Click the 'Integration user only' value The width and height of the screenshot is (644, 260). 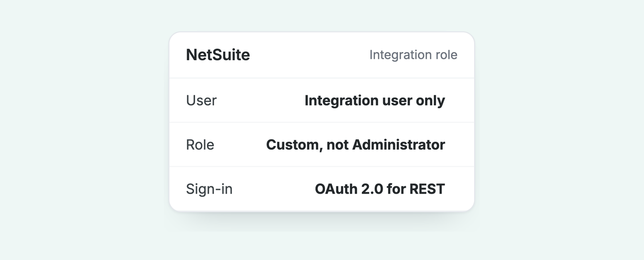point(375,100)
